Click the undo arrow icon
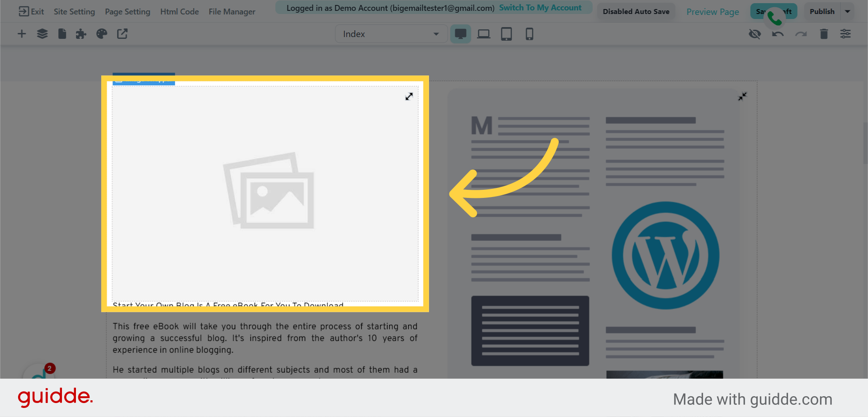This screenshot has width=868, height=417. pos(778,34)
